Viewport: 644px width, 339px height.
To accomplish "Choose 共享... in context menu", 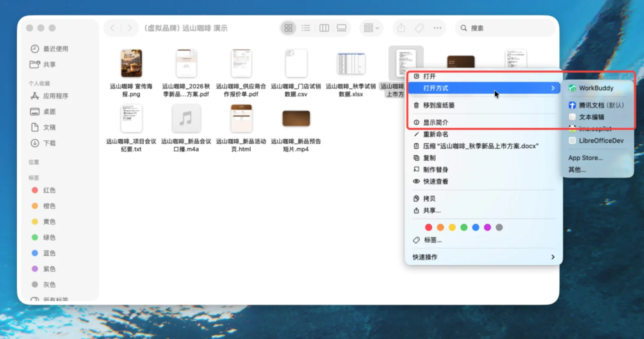I will [x=484, y=210].
